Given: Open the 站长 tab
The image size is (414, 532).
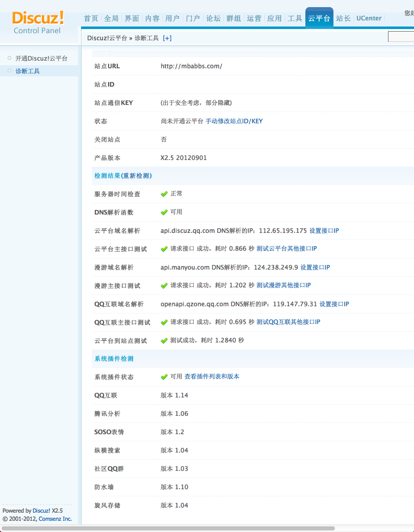Looking at the screenshot, I should point(343,18).
